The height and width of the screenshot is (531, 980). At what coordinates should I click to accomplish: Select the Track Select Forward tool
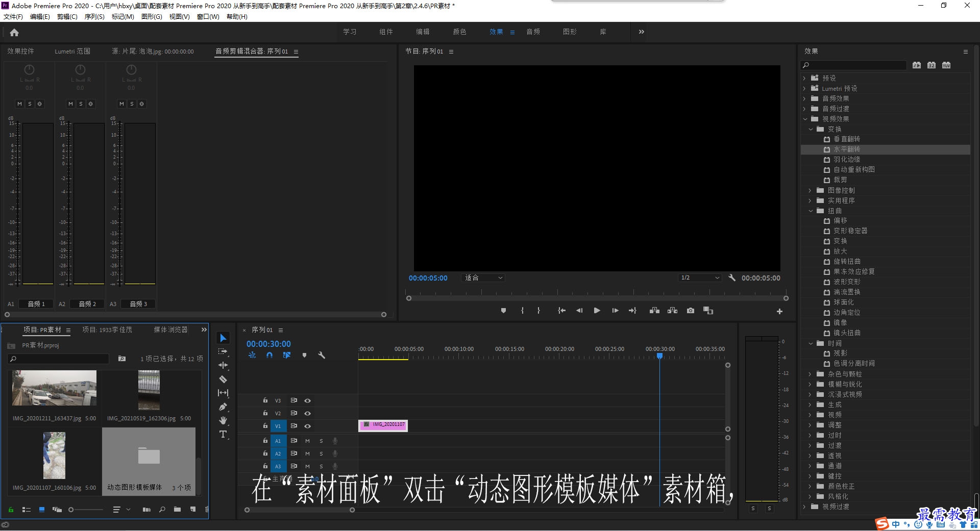point(223,351)
